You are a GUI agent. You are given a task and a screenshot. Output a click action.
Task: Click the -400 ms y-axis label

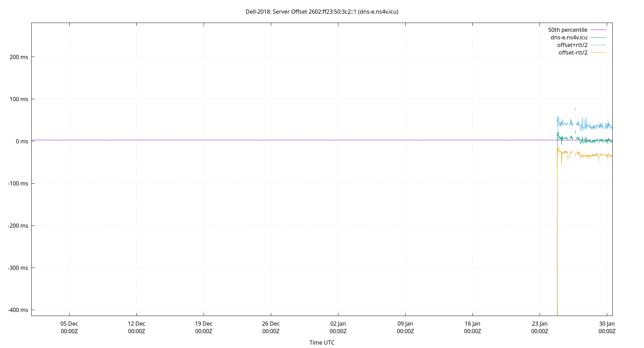pyautogui.click(x=18, y=310)
